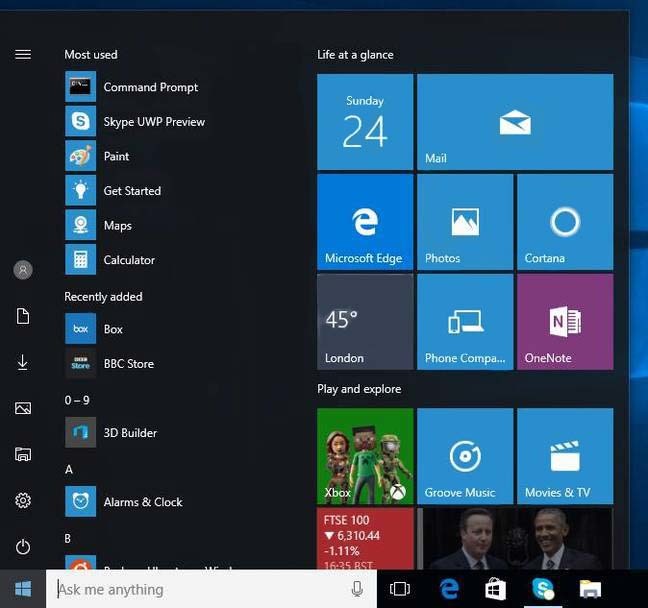Click the 'Recently added' heading
This screenshot has height=608, width=648.
pyautogui.click(x=103, y=297)
